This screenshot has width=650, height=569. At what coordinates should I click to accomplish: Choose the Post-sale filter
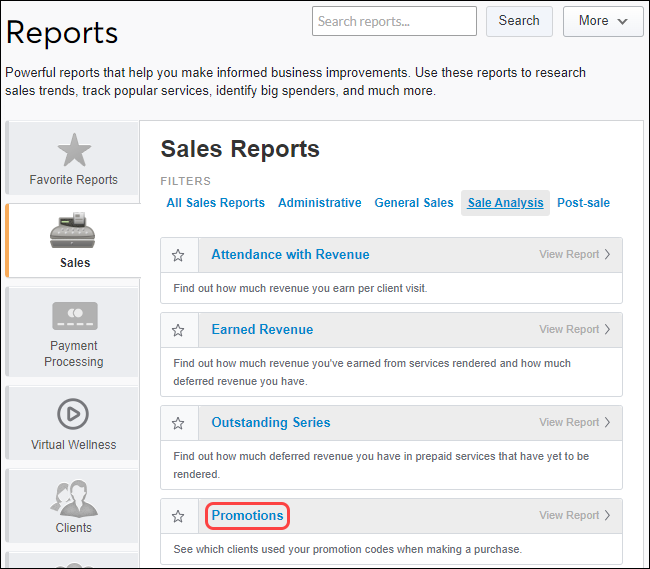pyautogui.click(x=583, y=203)
